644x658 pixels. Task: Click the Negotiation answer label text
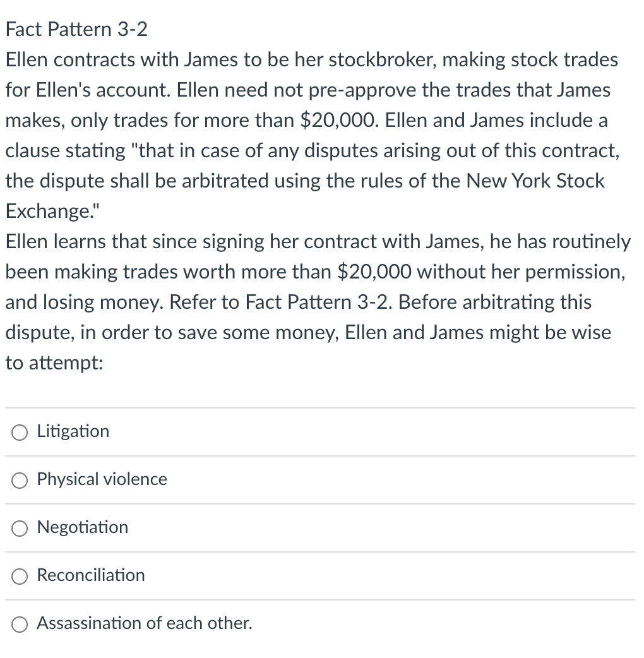click(x=83, y=527)
